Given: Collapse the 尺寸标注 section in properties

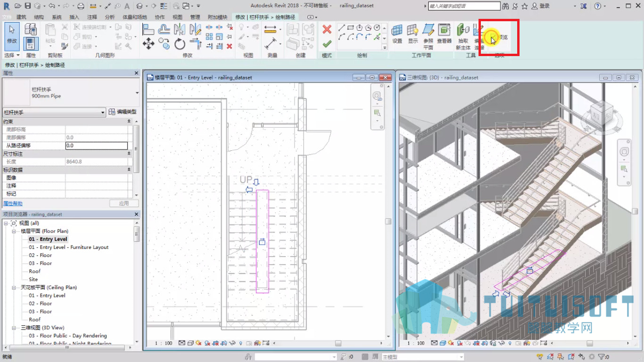Looking at the screenshot, I should (129, 154).
